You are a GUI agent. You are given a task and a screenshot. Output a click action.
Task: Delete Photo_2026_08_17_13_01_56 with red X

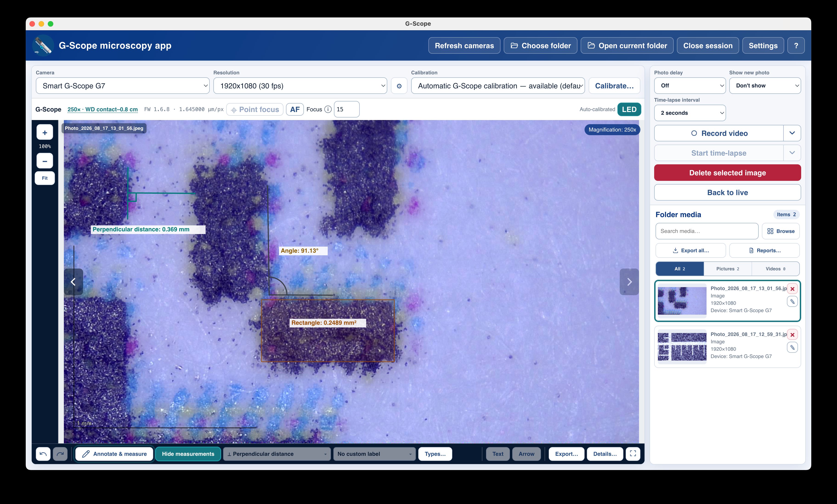pyautogui.click(x=792, y=289)
